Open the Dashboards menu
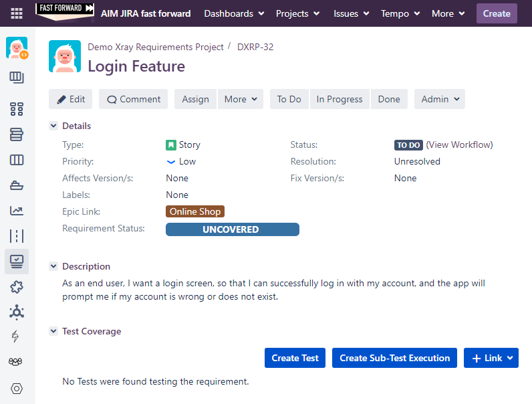Image resolution: width=532 pixels, height=404 pixels. tap(234, 13)
